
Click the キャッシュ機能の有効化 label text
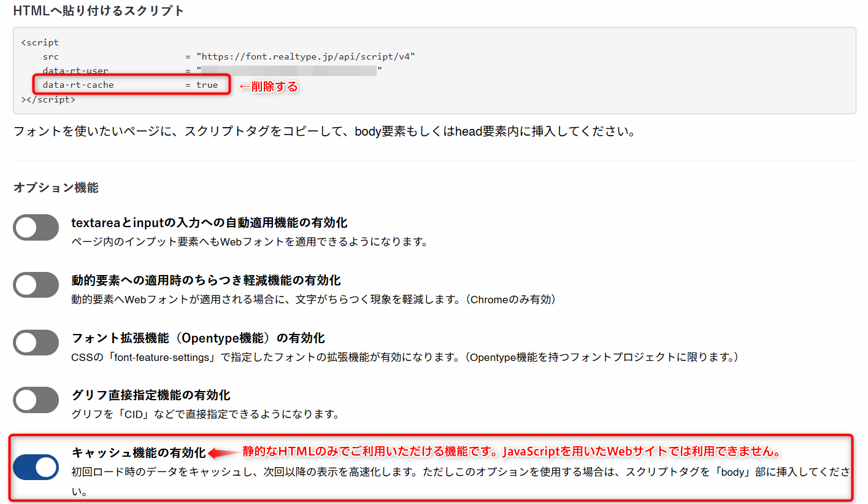click(x=139, y=453)
